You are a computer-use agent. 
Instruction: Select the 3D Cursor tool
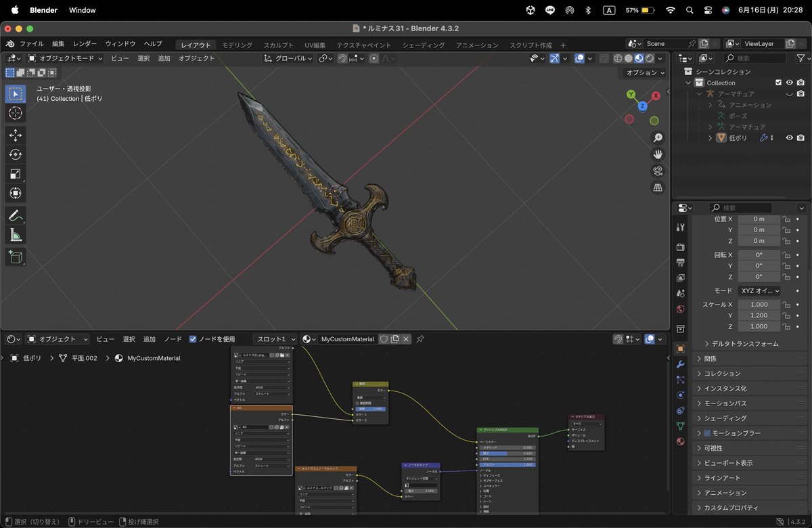point(16,113)
